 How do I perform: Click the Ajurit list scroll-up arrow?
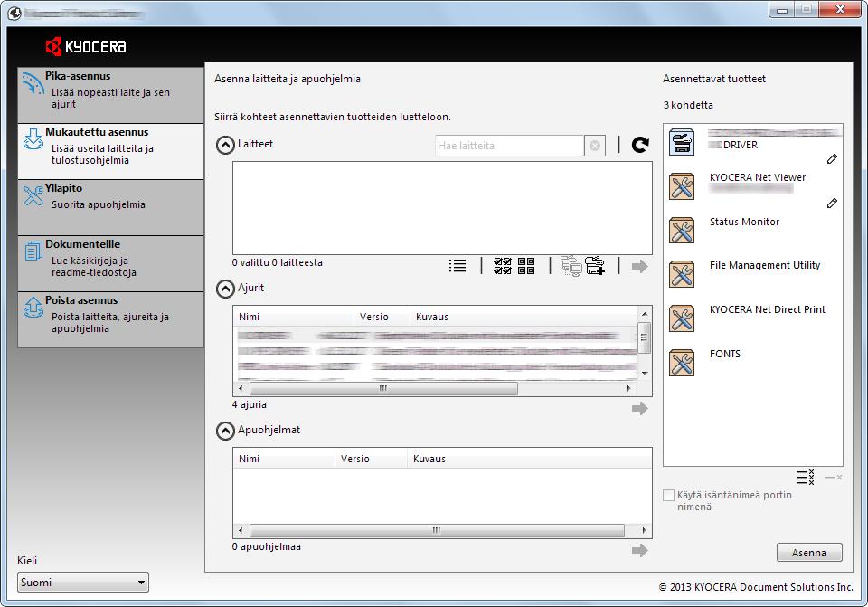click(x=645, y=314)
